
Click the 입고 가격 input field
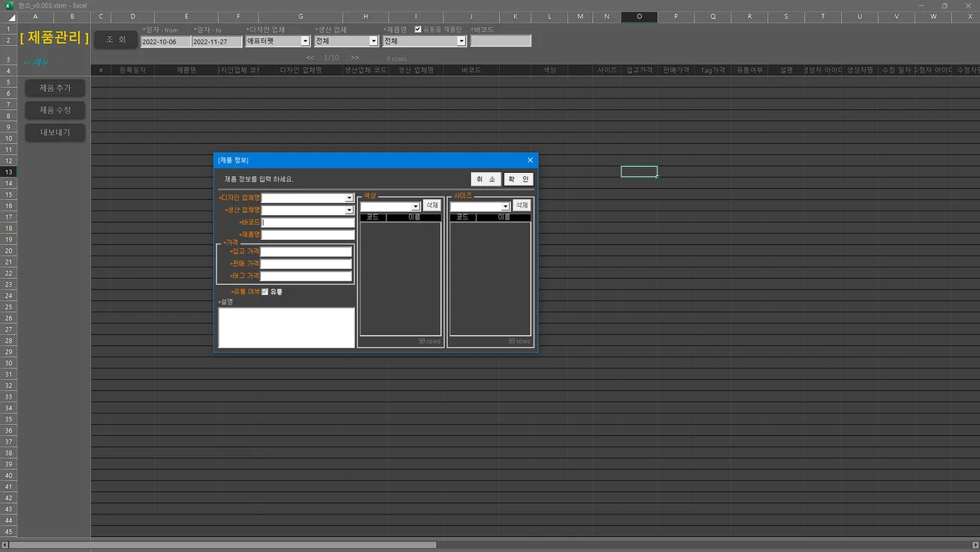point(306,252)
